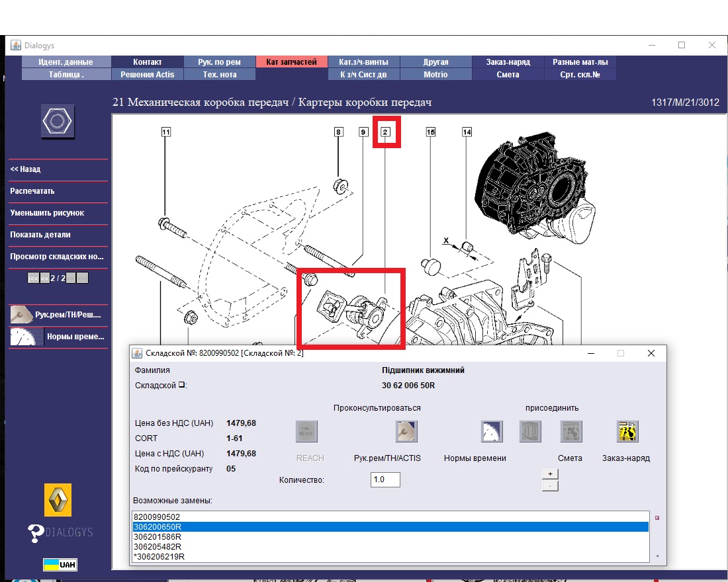Open the Кат.з/ч-винты tab
Viewport: 728px width, 582px height.
tap(363, 62)
